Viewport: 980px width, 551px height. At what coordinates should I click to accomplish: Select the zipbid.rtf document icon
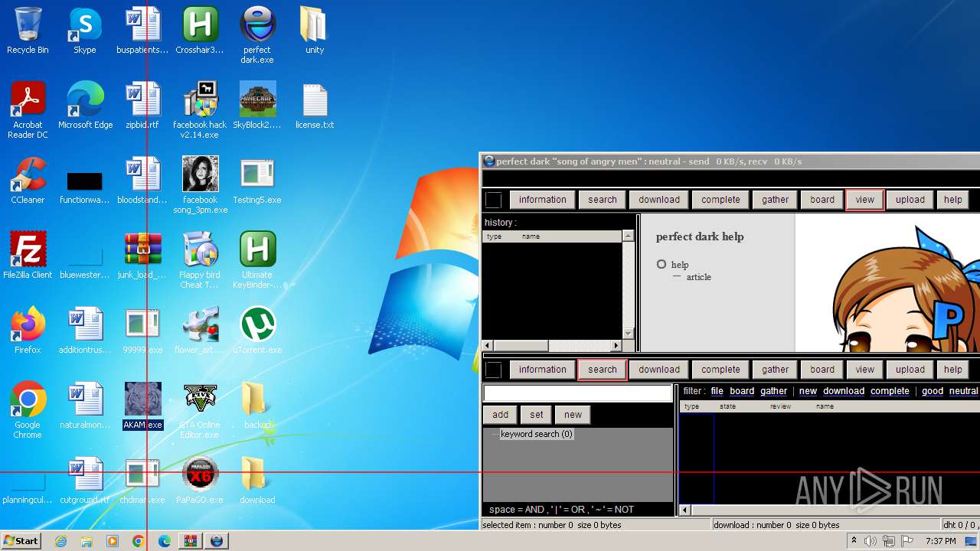(142, 106)
